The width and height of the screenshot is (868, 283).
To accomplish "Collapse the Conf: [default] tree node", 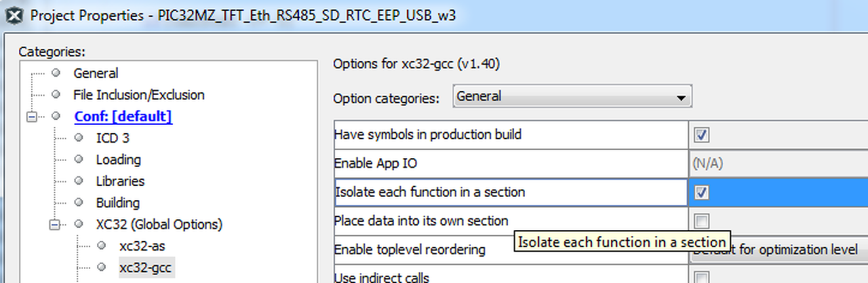I will [x=32, y=117].
